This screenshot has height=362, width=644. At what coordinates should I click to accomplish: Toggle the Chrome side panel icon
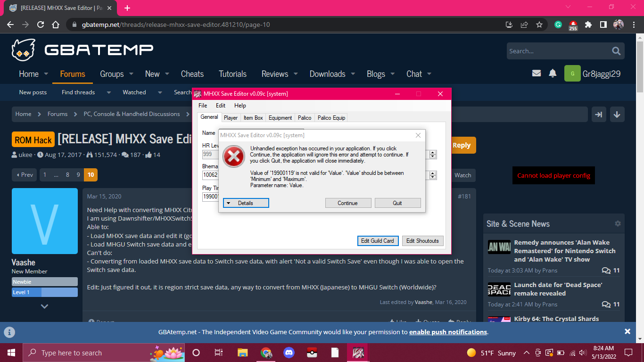click(603, 25)
